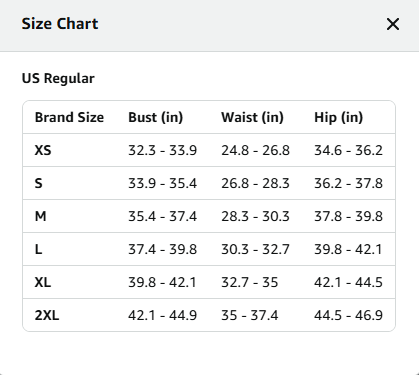Click M waist value 28.3 - 30.3
Screen dimensions: 419x375
coord(255,216)
